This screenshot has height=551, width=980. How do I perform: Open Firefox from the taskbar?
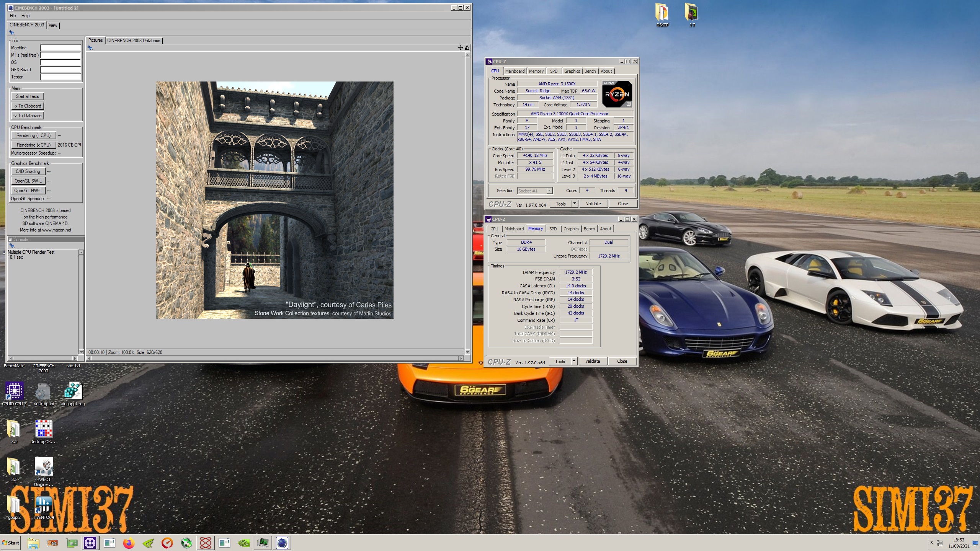pos(129,543)
